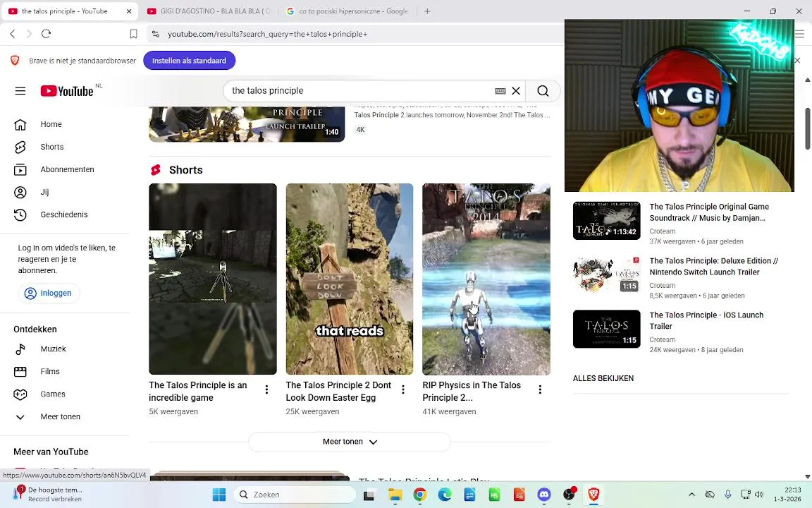Open 'The Talos Principle - iOS Launch Trailer' thumbnail
Viewport: 812px width, 508px height.
(x=606, y=329)
